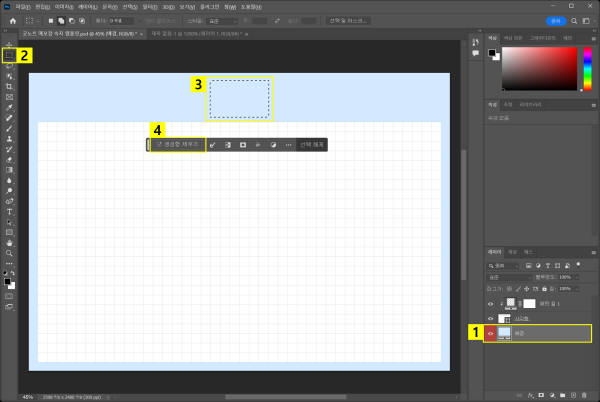Toggle layer filtering switch on or off
This screenshot has height=402, width=600.
tap(578, 265)
